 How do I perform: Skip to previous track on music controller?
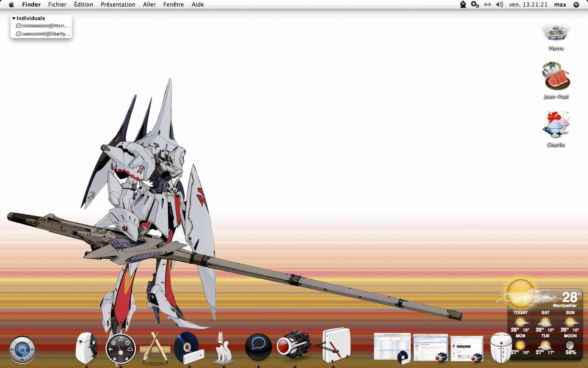pyautogui.click(x=12, y=350)
